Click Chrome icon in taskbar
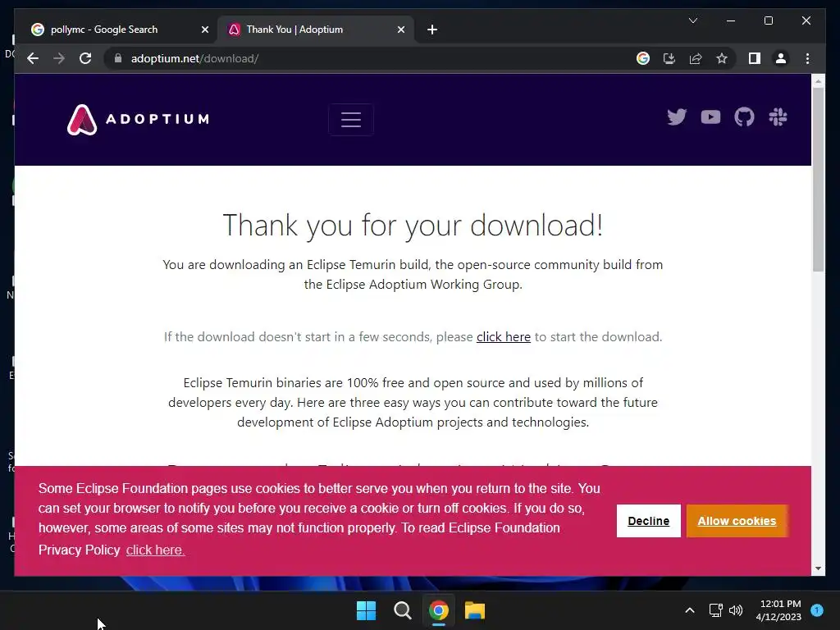840x630 pixels. (438, 610)
